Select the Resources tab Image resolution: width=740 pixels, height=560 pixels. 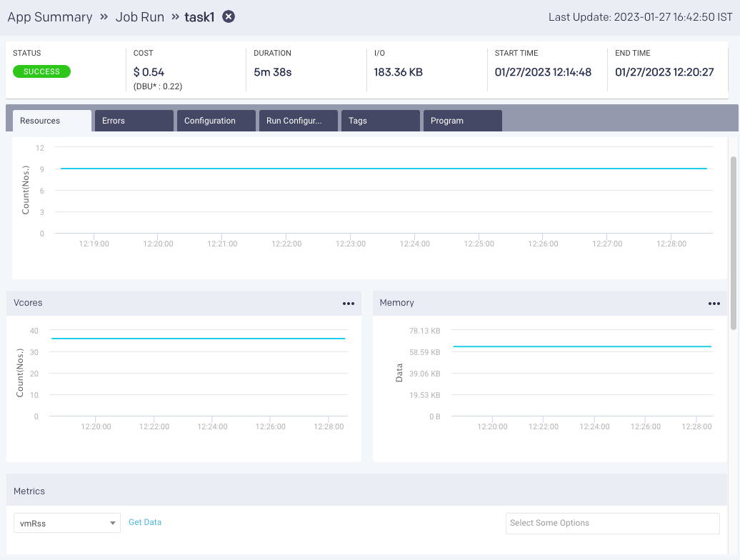click(51, 121)
